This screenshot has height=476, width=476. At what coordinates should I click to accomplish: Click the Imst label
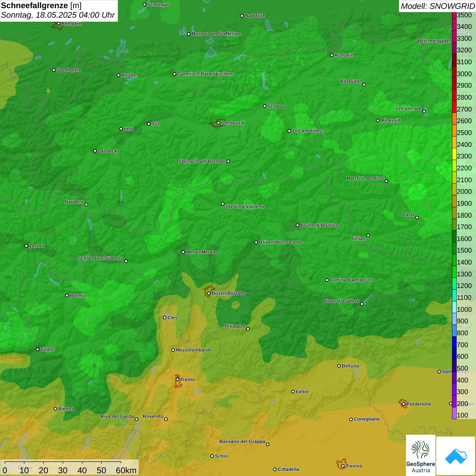click(x=129, y=129)
